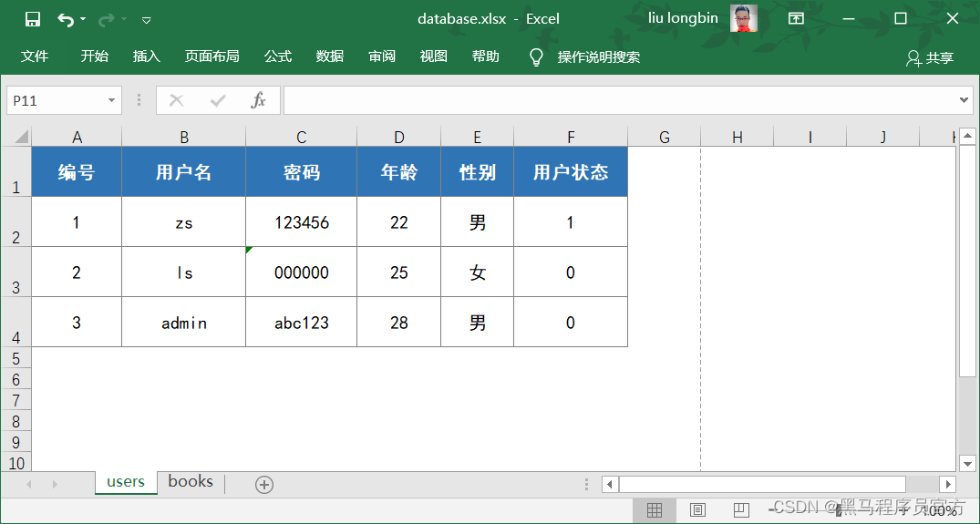Click the vertical scrollbar down arrow
980x524 pixels.
[967, 464]
